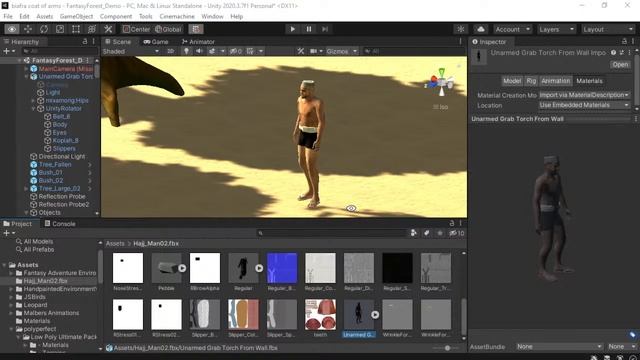Open the Layers dropdown

(x=556, y=29)
